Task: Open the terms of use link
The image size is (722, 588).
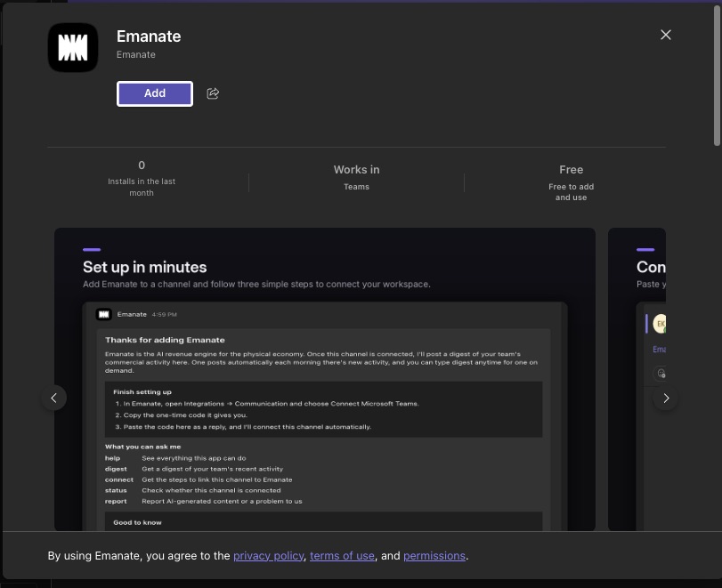Action: [x=342, y=556]
